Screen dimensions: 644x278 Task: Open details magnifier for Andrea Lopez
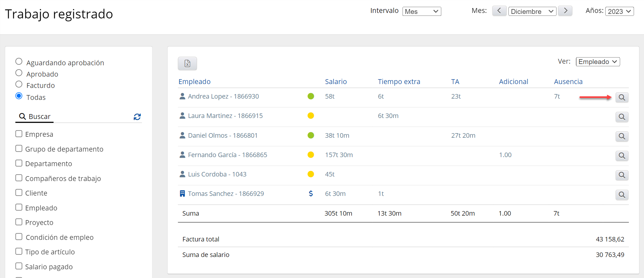[x=621, y=97]
